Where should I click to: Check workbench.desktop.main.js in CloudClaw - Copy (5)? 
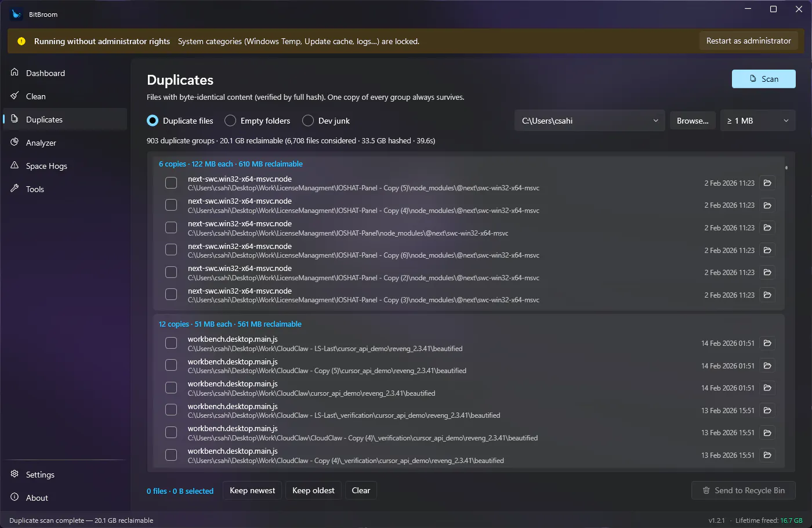[x=171, y=366]
